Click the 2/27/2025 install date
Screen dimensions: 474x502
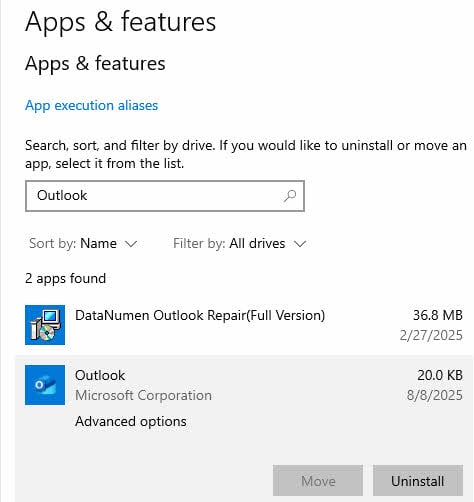pyautogui.click(x=431, y=335)
